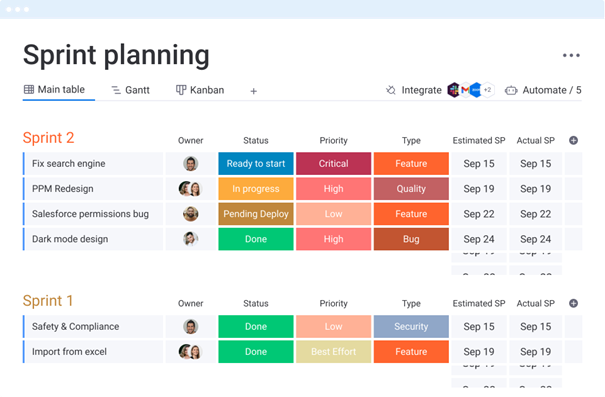Screen dimensions: 605x397
Task: Edit Estimated SP Sep 15 for Safety & Compliance
Action: pyautogui.click(x=479, y=326)
